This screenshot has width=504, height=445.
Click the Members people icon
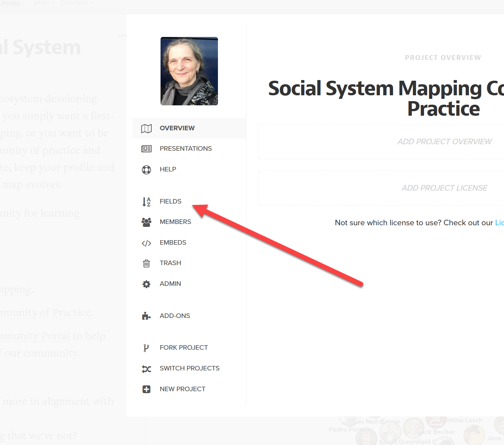[x=146, y=222]
